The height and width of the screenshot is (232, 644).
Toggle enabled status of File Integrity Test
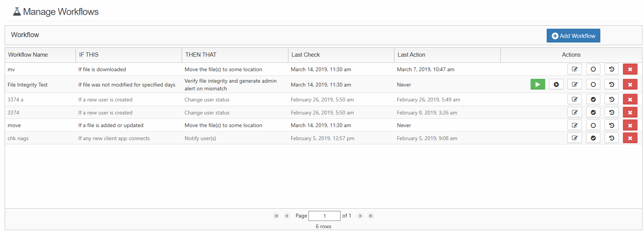[x=593, y=84]
